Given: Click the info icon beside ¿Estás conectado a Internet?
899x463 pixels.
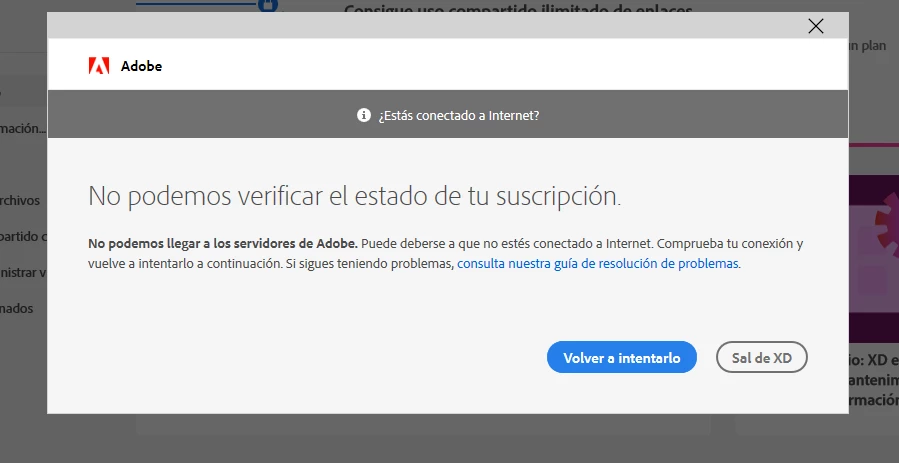Looking at the screenshot, I should [x=363, y=115].
